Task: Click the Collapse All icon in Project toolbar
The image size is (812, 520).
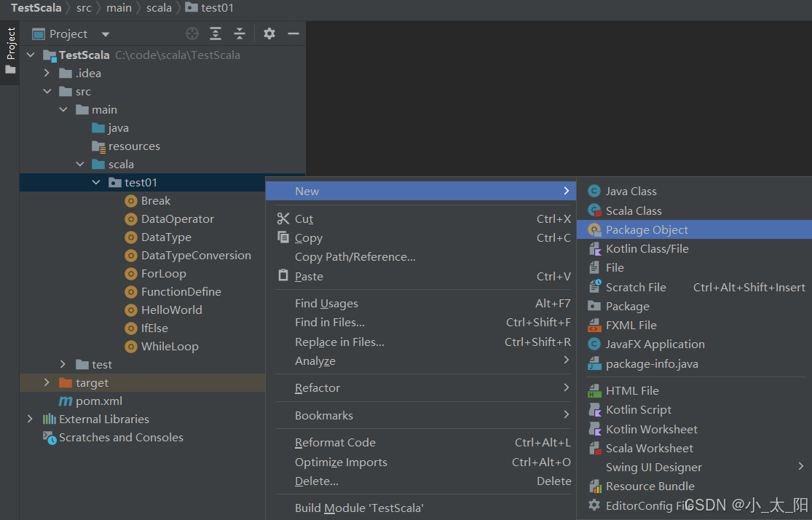Action: 240,34
